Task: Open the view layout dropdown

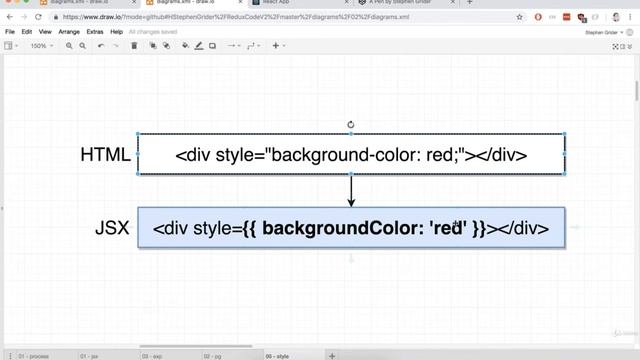Action: click(x=11, y=46)
